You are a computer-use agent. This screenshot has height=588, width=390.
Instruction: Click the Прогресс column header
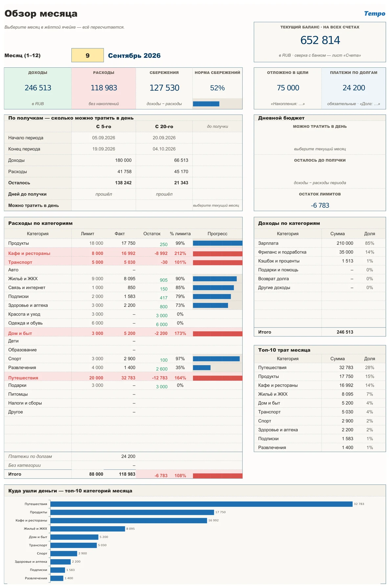[218, 234]
